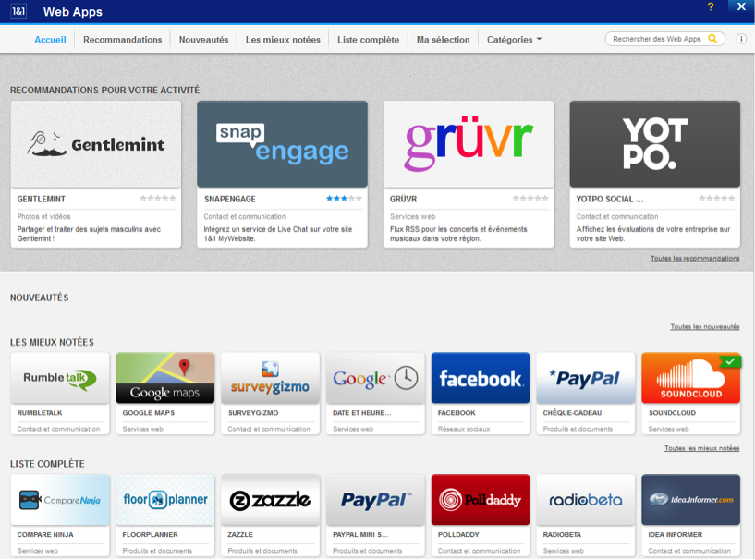Click Photos et vidéos under Gentlemint

43,216
